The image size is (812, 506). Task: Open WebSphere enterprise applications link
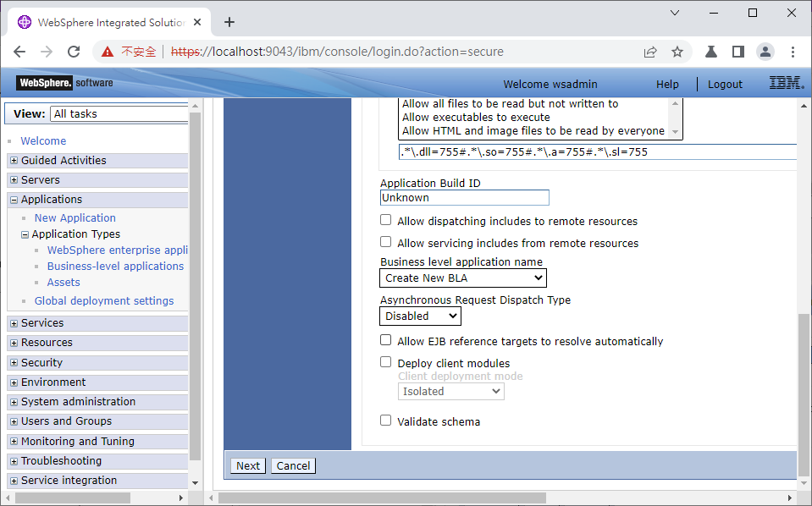(117, 250)
